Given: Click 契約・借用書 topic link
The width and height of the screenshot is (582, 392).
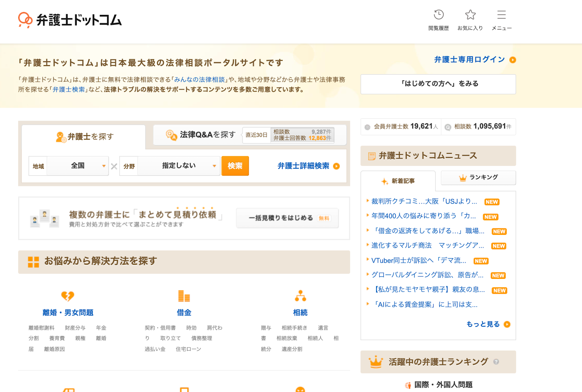Looking at the screenshot, I should pyautogui.click(x=160, y=328).
